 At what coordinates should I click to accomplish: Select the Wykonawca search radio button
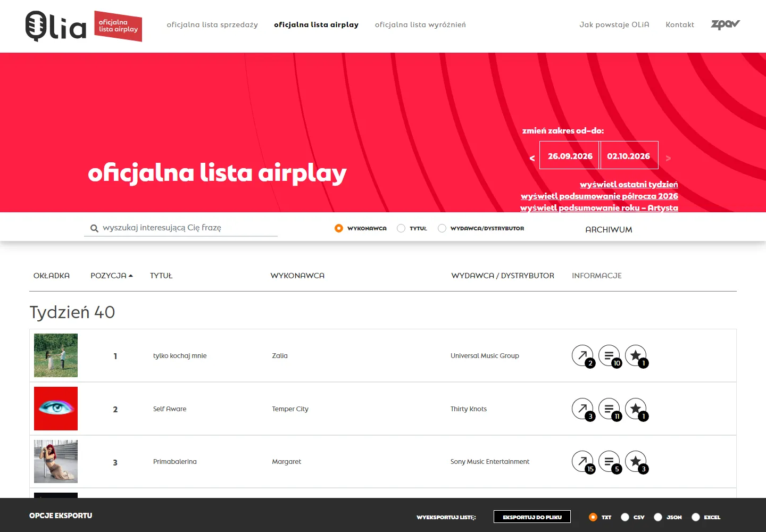coord(339,228)
